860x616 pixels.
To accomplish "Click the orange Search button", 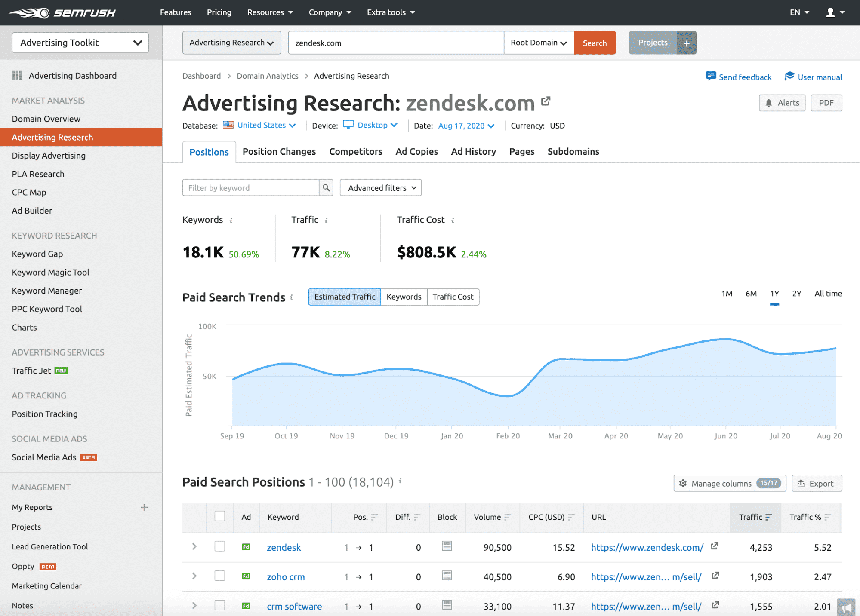I will coord(595,43).
